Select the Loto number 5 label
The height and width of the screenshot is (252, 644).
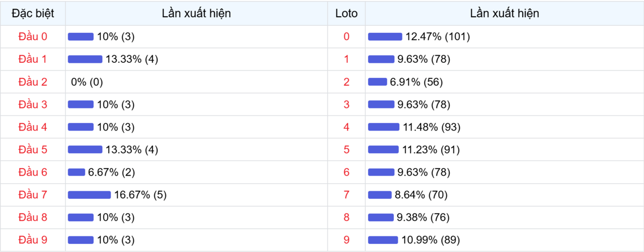(x=346, y=149)
